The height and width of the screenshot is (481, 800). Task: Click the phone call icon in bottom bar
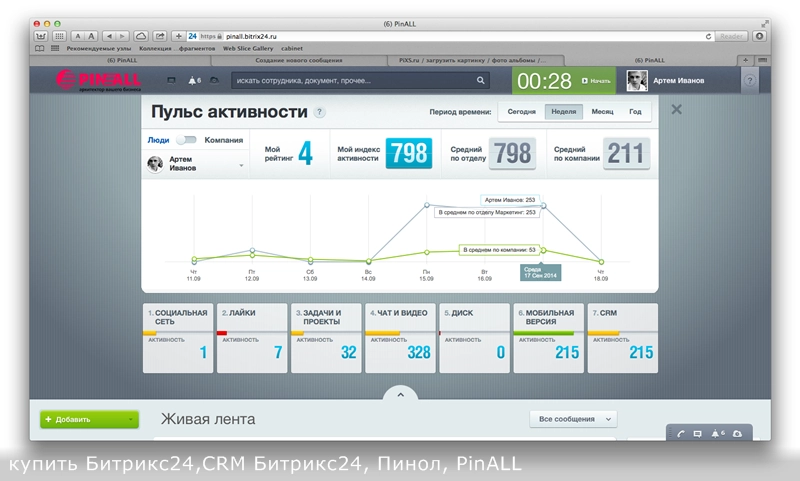pos(680,434)
